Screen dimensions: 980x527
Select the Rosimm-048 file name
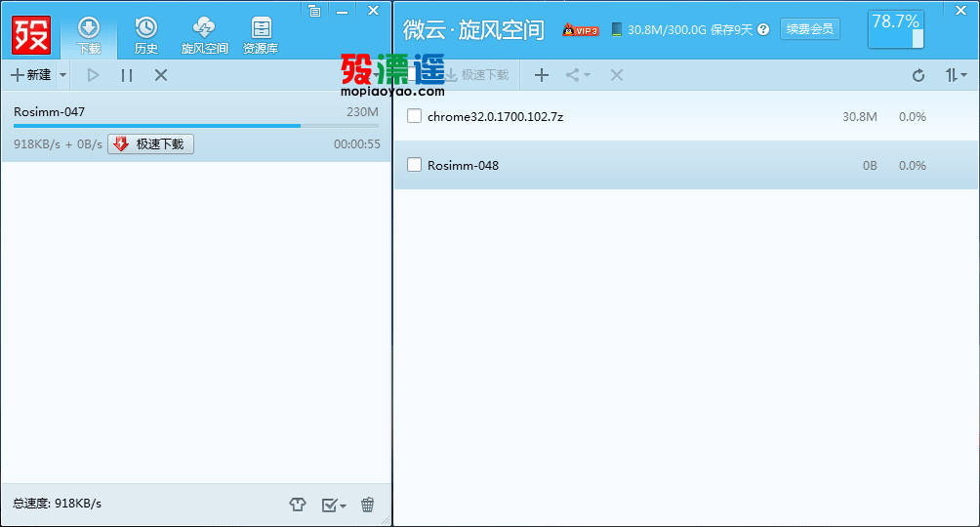click(463, 166)
